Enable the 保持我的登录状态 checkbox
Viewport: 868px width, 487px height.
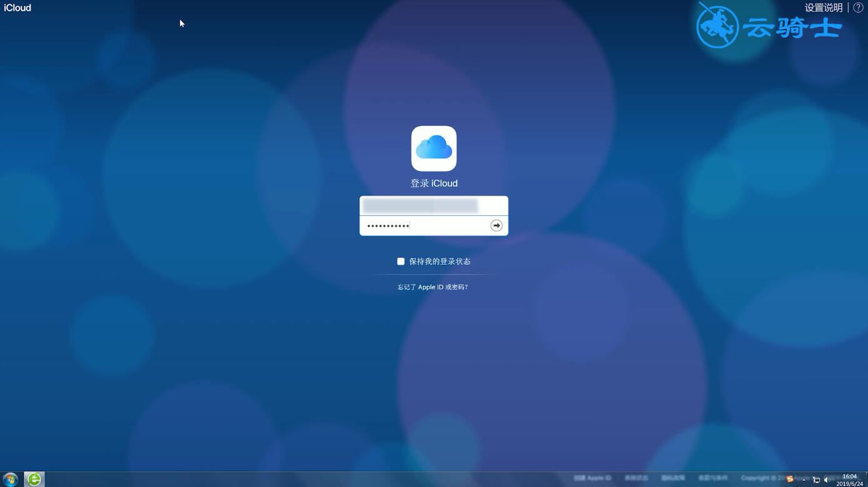(401, 262)
